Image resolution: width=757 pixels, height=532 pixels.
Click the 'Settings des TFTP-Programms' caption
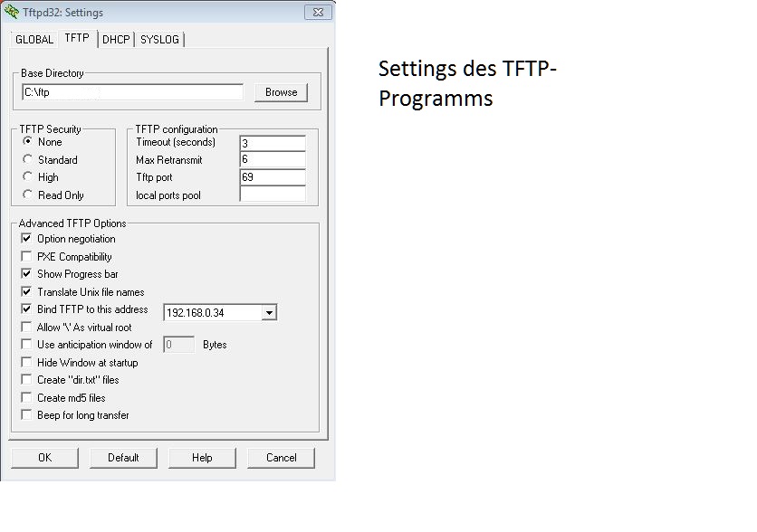[467, 83]
